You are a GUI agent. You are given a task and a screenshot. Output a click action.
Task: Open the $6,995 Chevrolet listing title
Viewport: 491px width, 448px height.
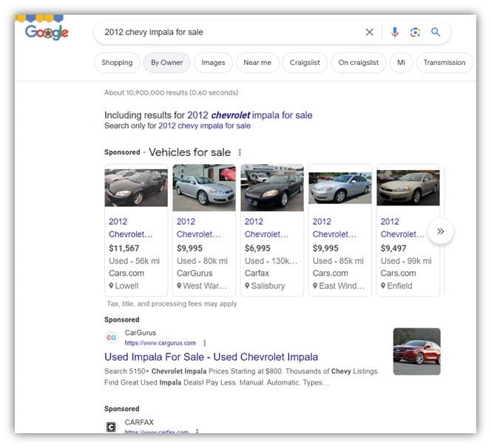point(266,228)
